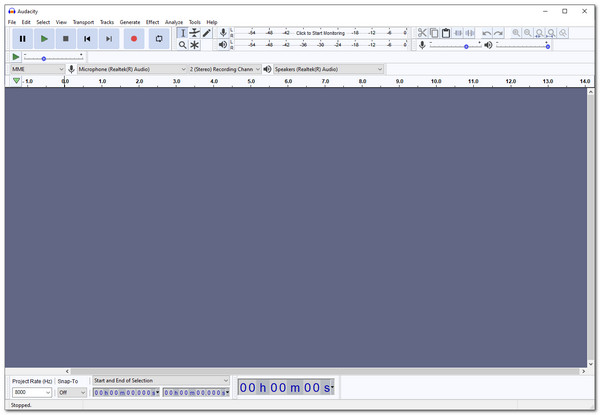Open Start and End of Selection dropdown
The height and width of the screenshot is (415, 600).
pyautogui.click(x=161, y=381)
